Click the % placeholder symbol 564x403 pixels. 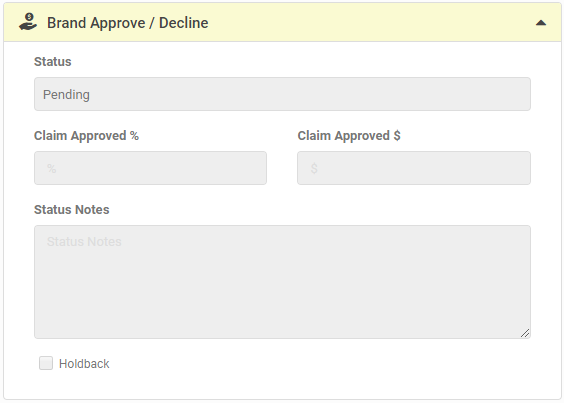point(51,168)
